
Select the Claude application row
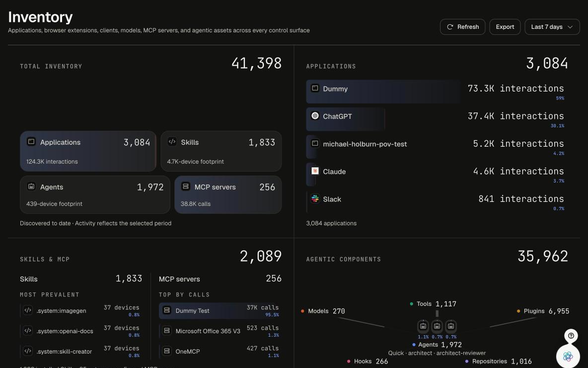point(437,174)
